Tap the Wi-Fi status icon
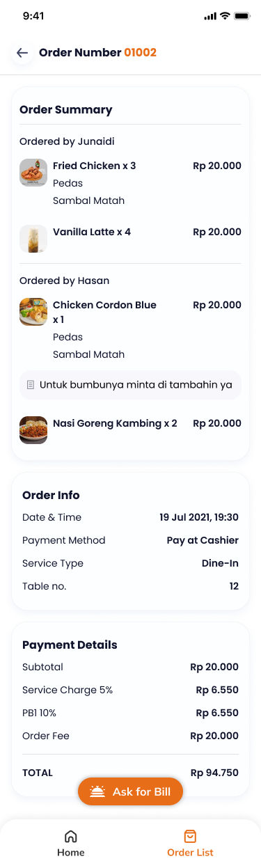Screen dimensions: 261x868 tap(225, 16)
